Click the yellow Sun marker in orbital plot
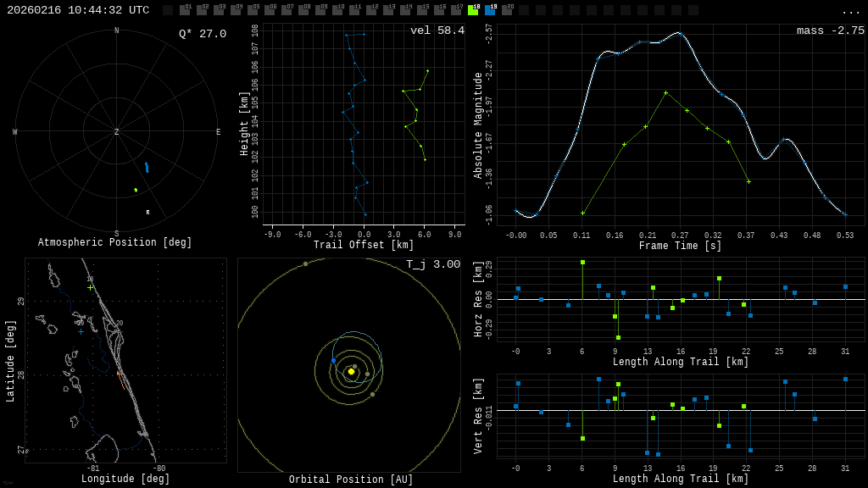The height and width of the screenshot is (488, 868). click(351, 371)
